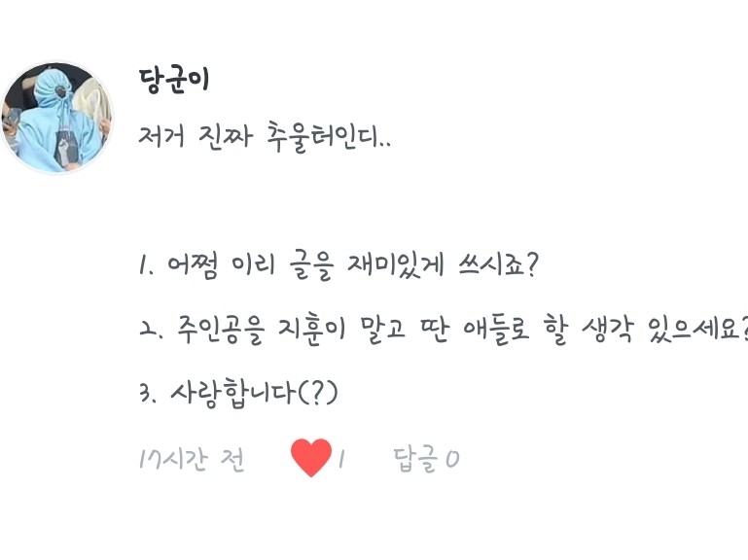Image resolution: width=748 pixels, height=560 pixels.
Task: Click the red heart like icon
Action: (x=311, y=458)
